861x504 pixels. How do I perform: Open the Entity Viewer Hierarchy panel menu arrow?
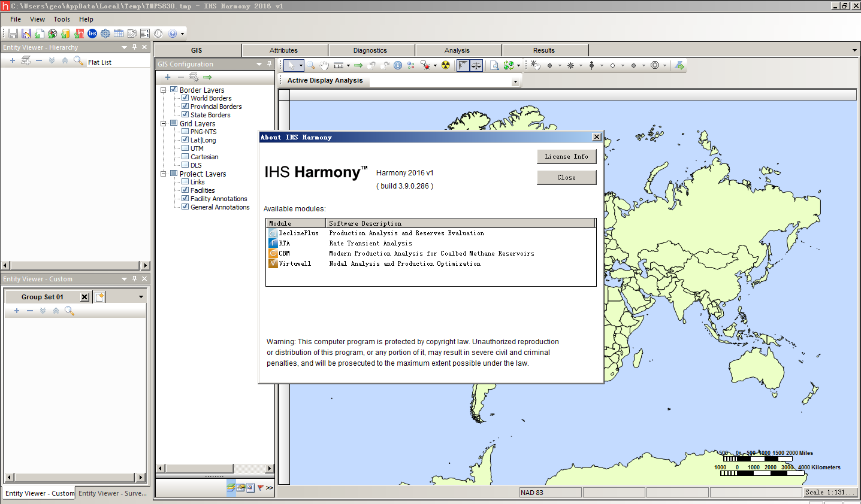coord(125,47)
